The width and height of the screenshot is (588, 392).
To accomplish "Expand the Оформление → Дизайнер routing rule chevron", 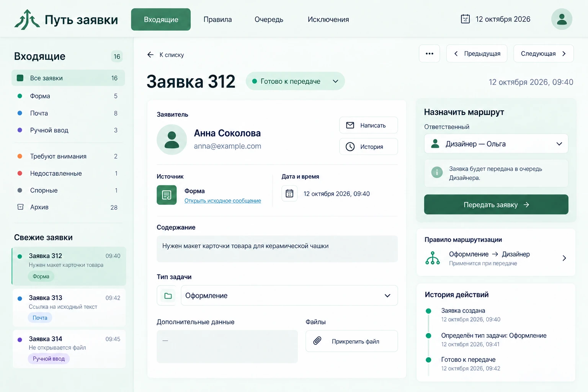I will (x=564, y=258).
